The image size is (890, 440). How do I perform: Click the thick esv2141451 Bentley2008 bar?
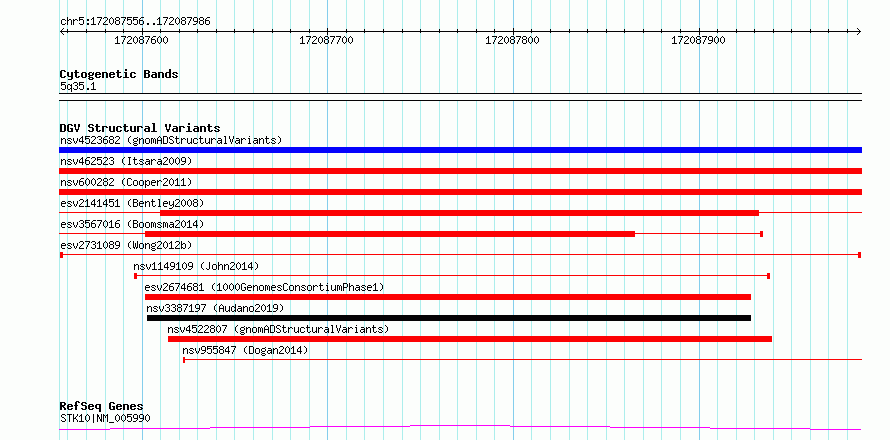(x=459, y=213)
